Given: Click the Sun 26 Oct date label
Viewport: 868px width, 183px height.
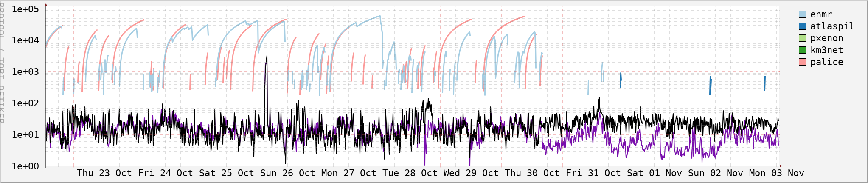Looking at the screenshot, I should tap(288, 173).
